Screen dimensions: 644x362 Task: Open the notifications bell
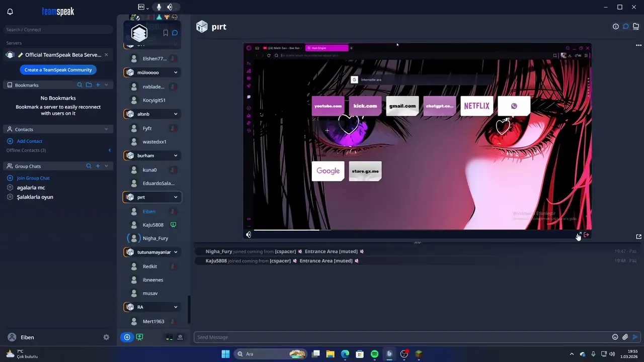click(10, 12)
